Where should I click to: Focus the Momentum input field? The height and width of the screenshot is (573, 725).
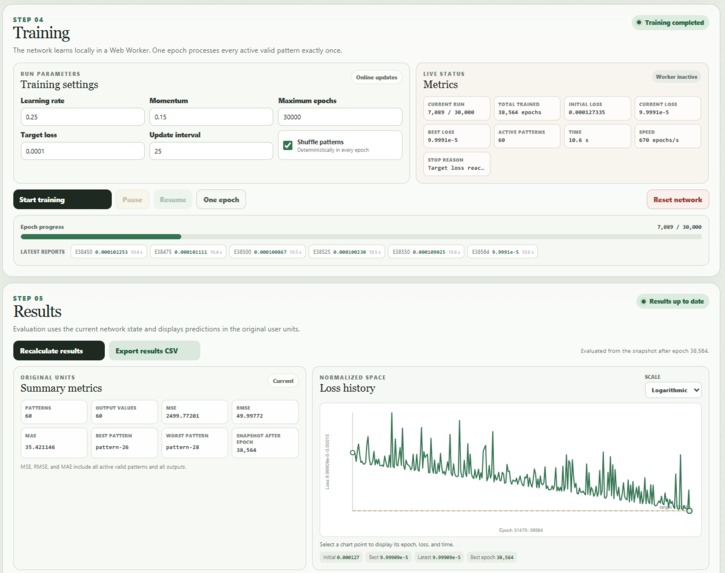click(211, 117)
